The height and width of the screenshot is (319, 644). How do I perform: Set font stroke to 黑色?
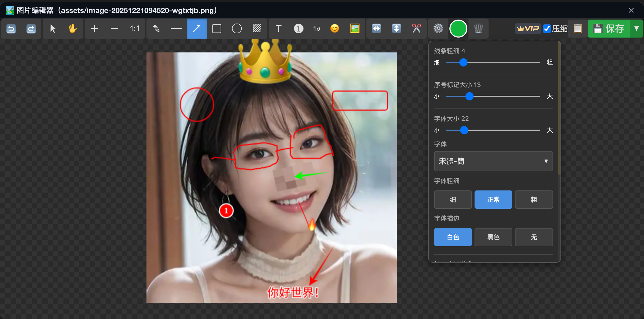493,237
